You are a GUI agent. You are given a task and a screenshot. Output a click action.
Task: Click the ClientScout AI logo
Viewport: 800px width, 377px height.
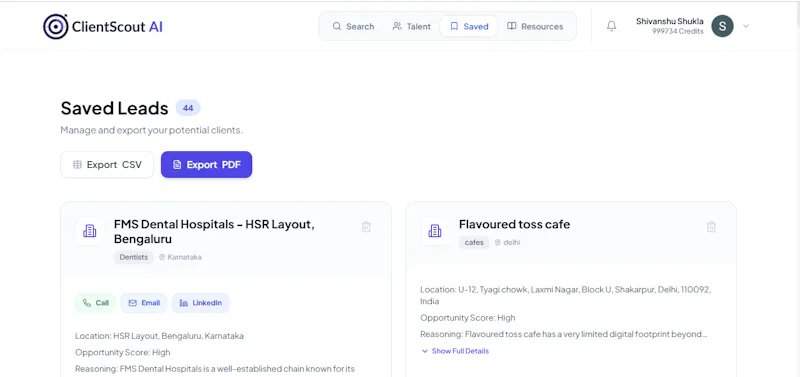click(x=103, y=27)
